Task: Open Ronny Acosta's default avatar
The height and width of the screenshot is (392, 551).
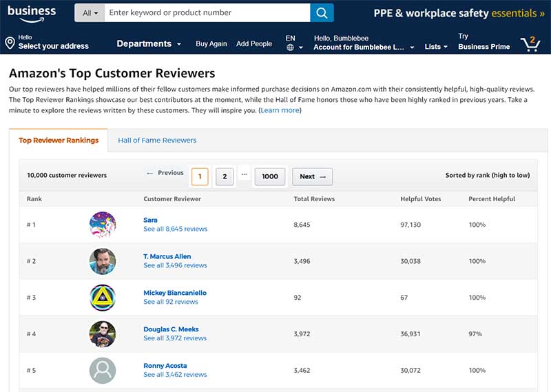Action: (103, 371)
